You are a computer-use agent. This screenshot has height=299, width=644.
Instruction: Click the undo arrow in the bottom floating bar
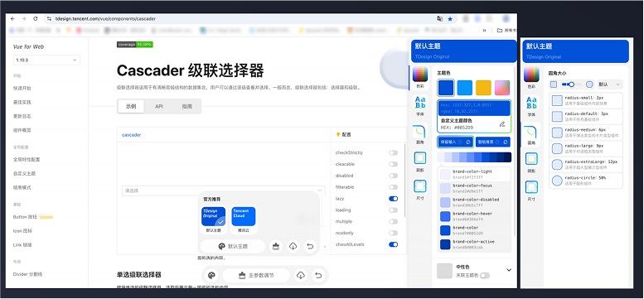click(x=318, y=275)
